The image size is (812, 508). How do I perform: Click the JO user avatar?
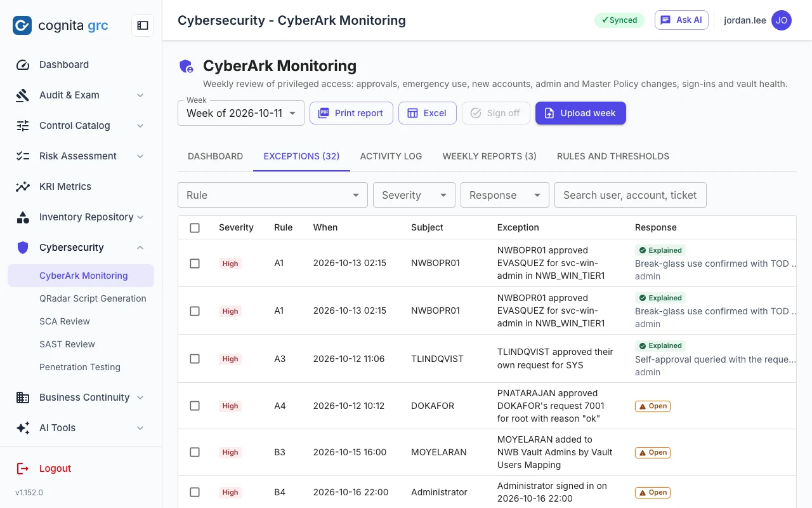click(782, 20)
